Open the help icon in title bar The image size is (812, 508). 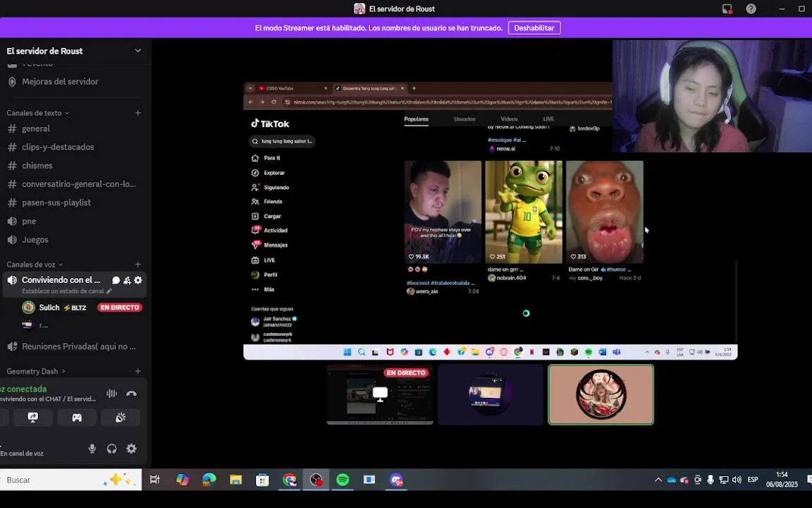(x=751, y=8)
